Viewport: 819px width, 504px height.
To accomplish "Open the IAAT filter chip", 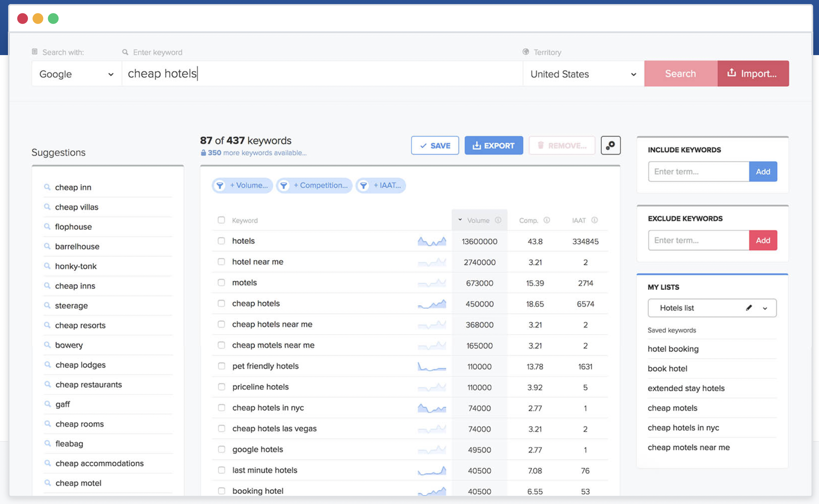I will click(x=380, y=185).
